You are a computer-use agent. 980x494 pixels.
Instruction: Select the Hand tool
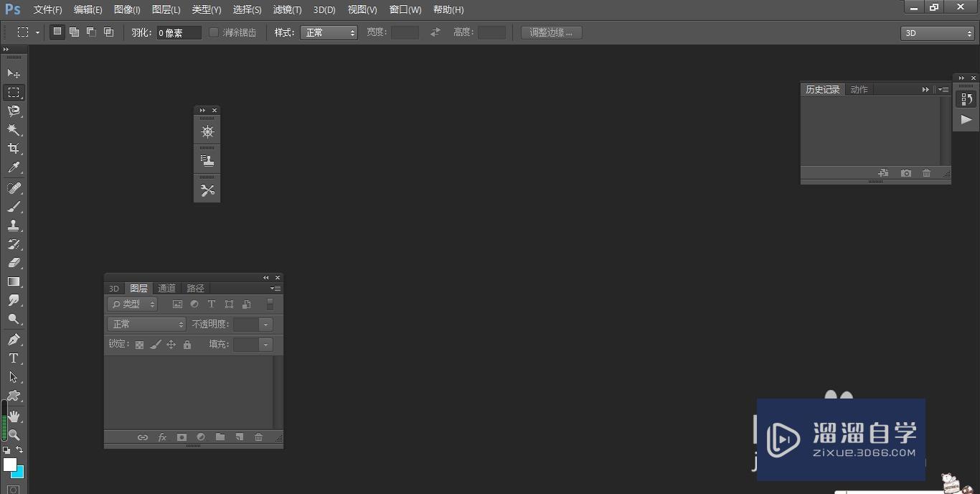coord(14,416)
